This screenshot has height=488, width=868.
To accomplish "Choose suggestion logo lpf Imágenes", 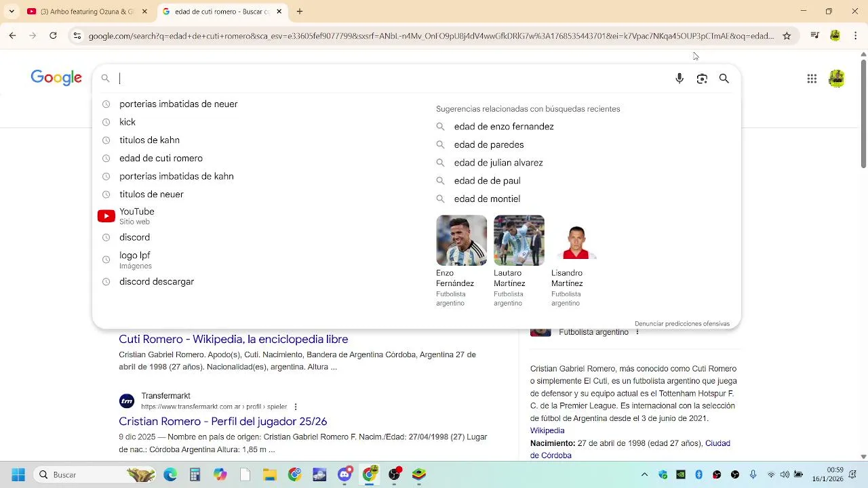I will (135, 260).
